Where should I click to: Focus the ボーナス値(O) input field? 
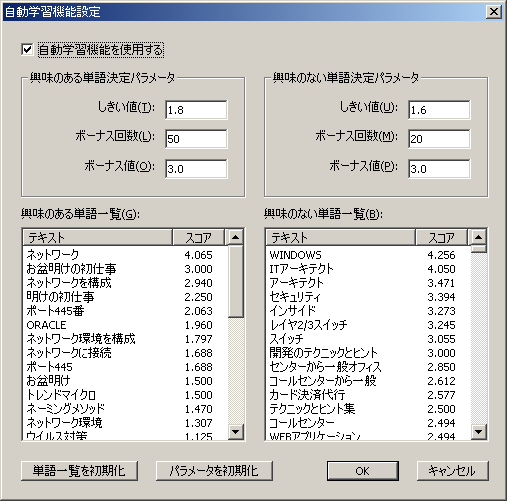(x=196, y=169)
